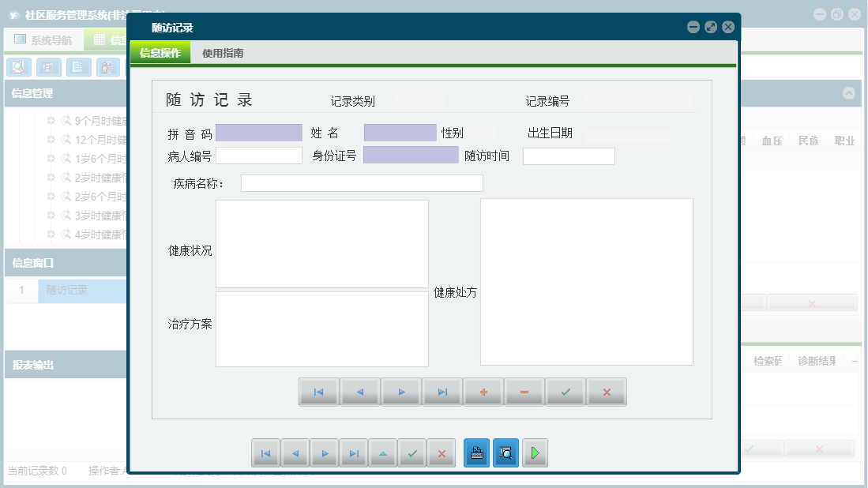Viewport: 868px width, 488px height.
Task: Go to next record in form navigator
Action: (400, 392)
